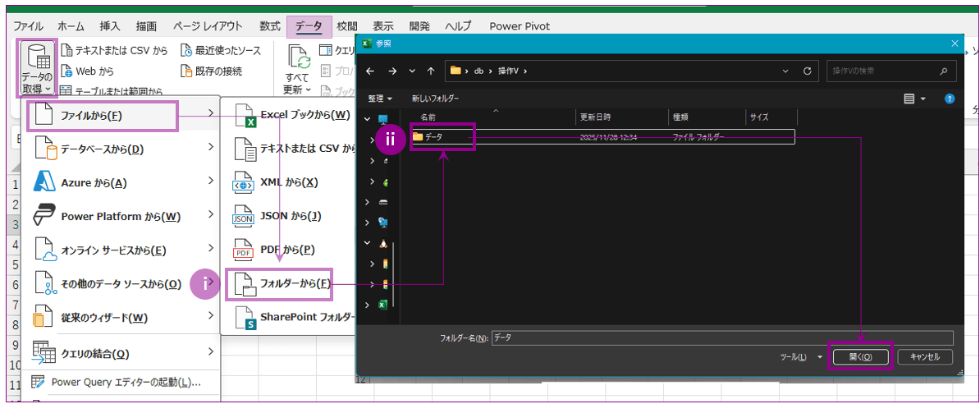
Task: Select テキストまたは CSV から in the submenu
Action: 294,149
